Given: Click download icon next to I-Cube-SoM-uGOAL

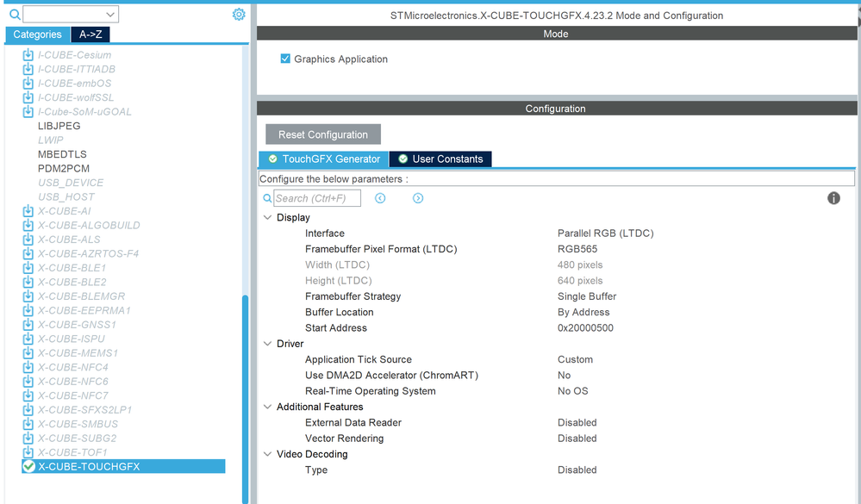Looking at the screenshot, I should pos(28,112).
